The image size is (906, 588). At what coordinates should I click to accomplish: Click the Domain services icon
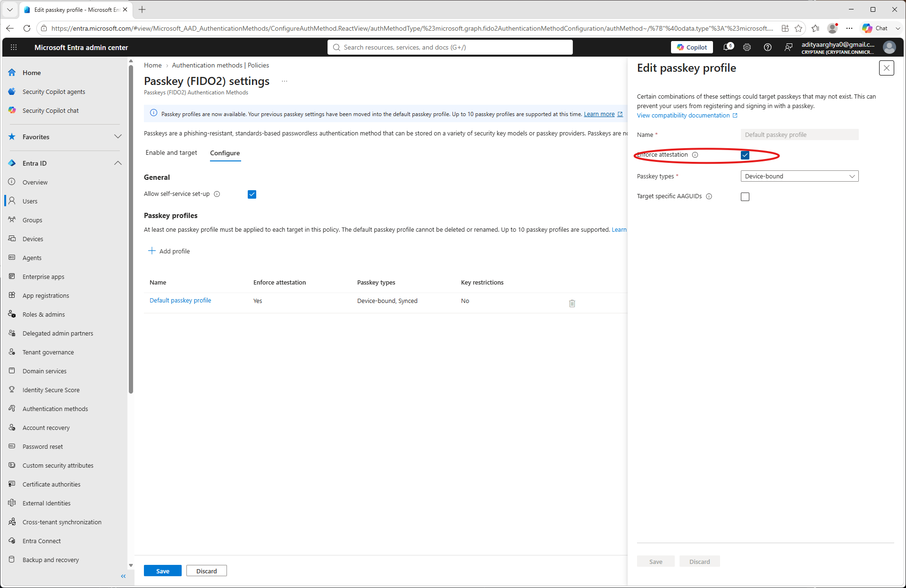point(12,370)
